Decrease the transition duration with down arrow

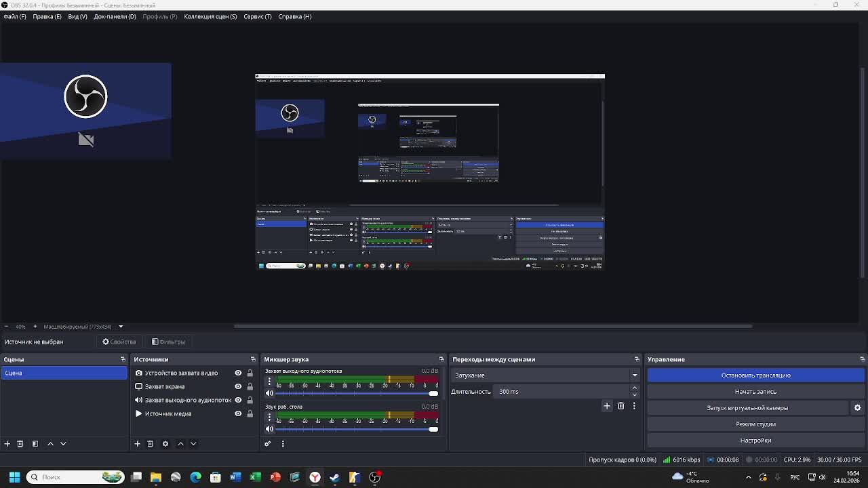[x=635, y=394]
